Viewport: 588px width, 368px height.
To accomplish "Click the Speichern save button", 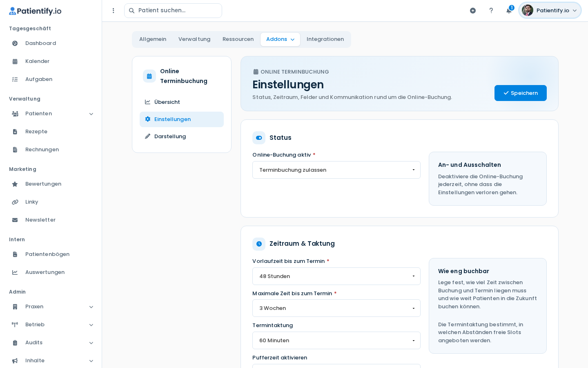I will pos(521,93).
